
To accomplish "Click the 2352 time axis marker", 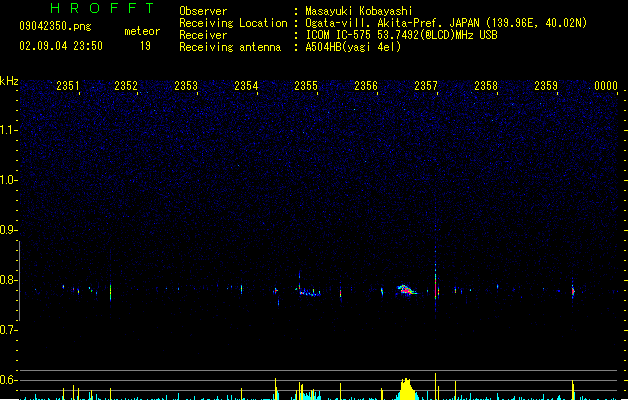I will [x=126, y=86].
